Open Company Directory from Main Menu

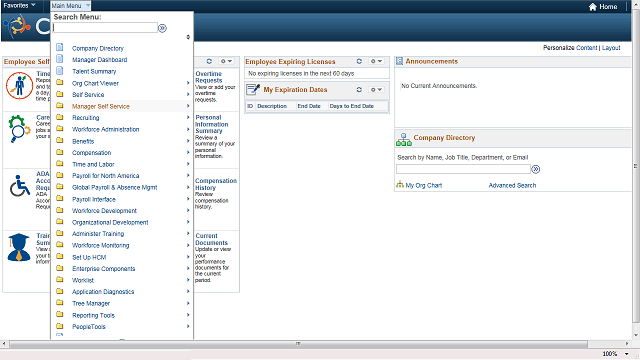pos(98,48)
